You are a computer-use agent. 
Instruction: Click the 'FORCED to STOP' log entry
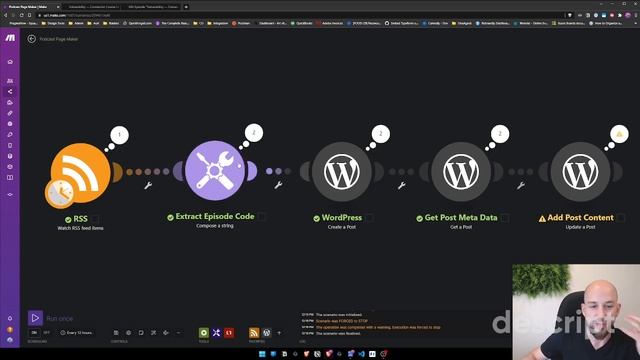(342, 321)
